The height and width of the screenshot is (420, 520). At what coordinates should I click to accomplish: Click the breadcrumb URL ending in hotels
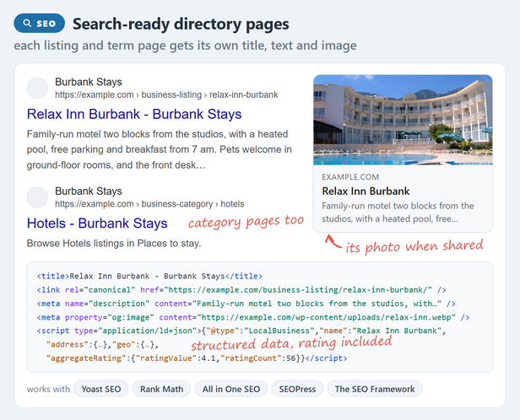(x=149, y=204)
